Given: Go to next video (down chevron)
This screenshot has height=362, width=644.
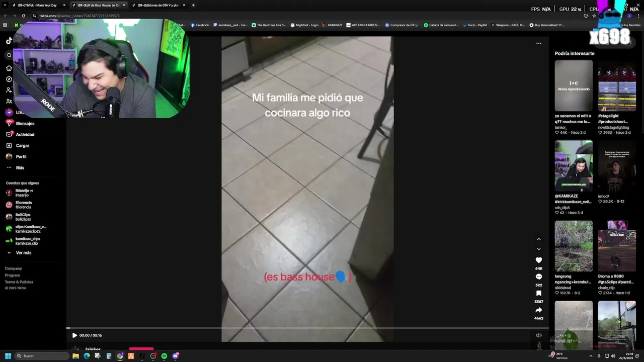Looking at the screenshot, I should (x=539, y=249).
